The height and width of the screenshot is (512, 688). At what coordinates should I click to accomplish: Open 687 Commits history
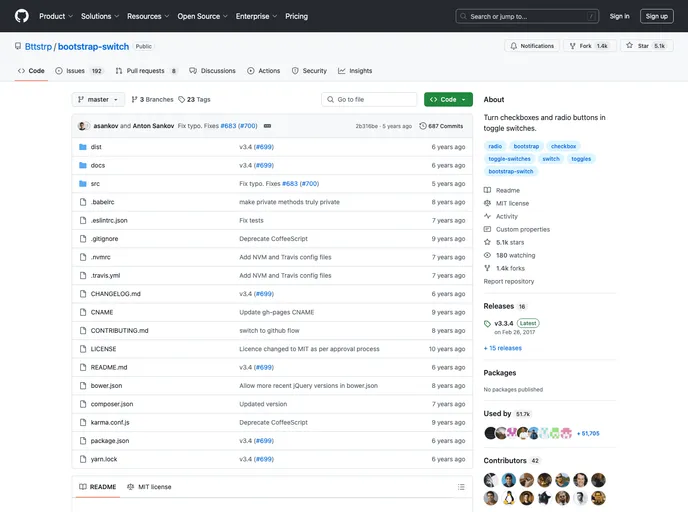click(441, 126)
